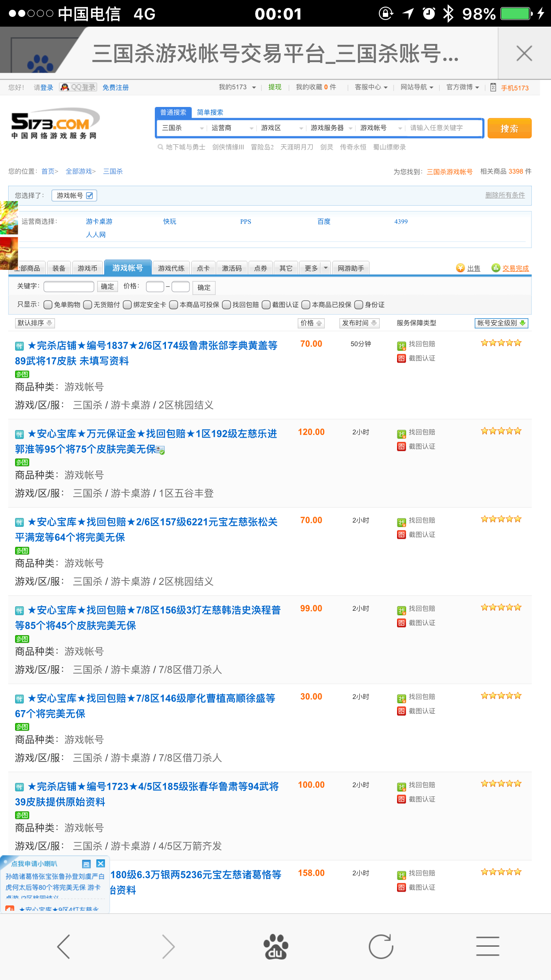Sort by 发布时间

pos(359,323)
